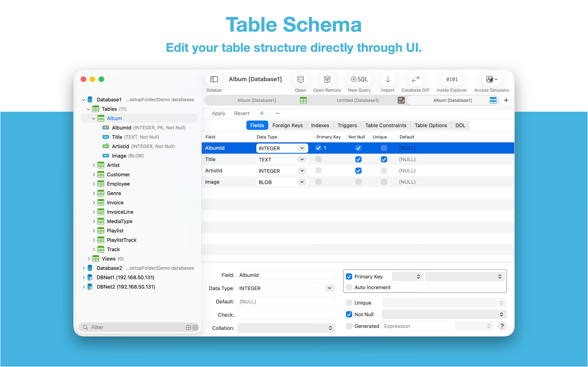Launch the Database Diff tool
The width and height of the screenshot is (588, 367).
(x=415, y=79)
